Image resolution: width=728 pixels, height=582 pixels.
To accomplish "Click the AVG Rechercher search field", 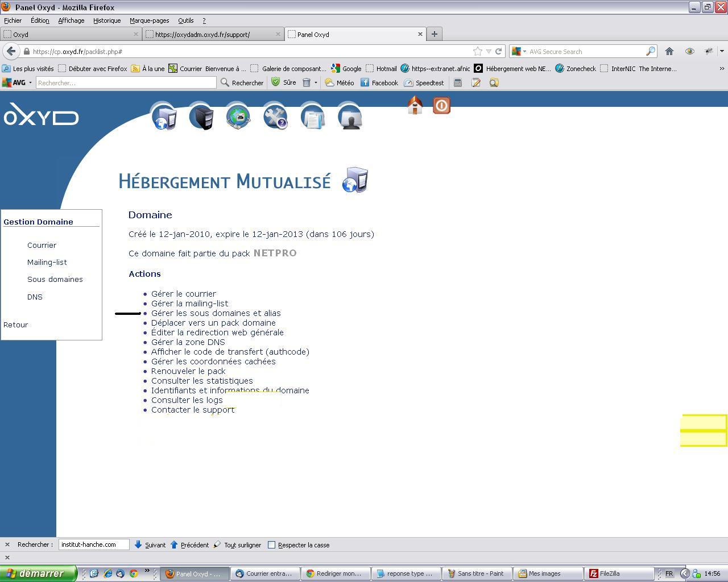I will (126, 82).
